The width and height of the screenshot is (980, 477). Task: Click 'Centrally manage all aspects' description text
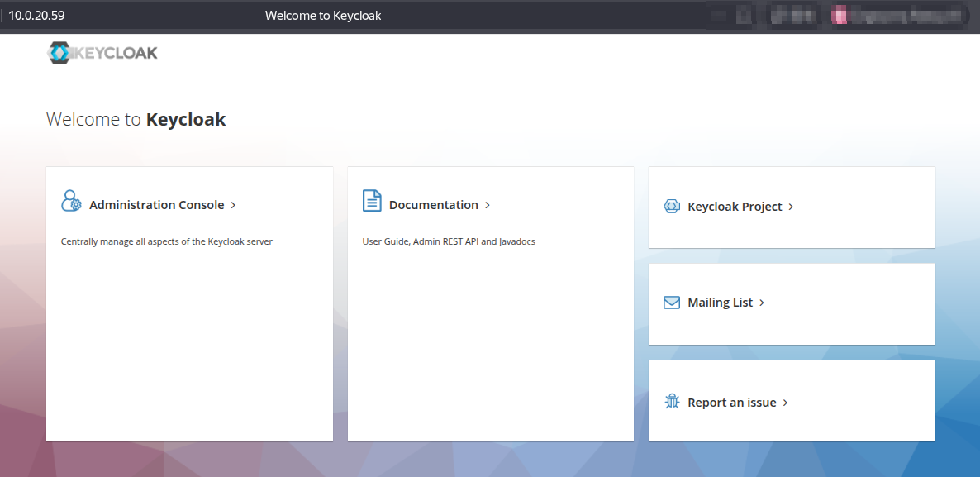[166, 241]
